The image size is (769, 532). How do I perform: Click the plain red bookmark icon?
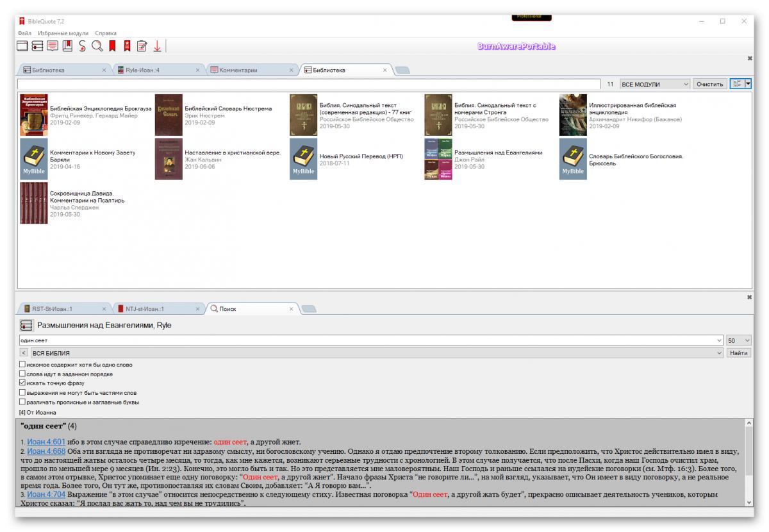point(112,46)
